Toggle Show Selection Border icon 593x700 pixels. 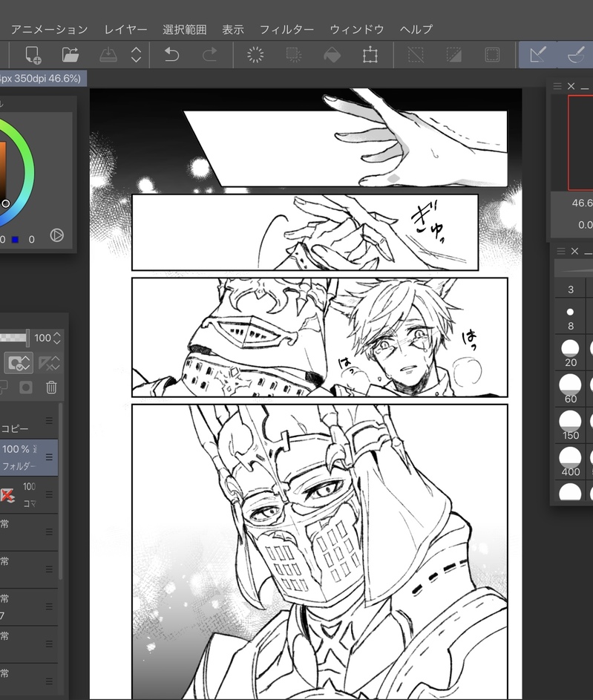pyautogui.click(x=492, y=55)
